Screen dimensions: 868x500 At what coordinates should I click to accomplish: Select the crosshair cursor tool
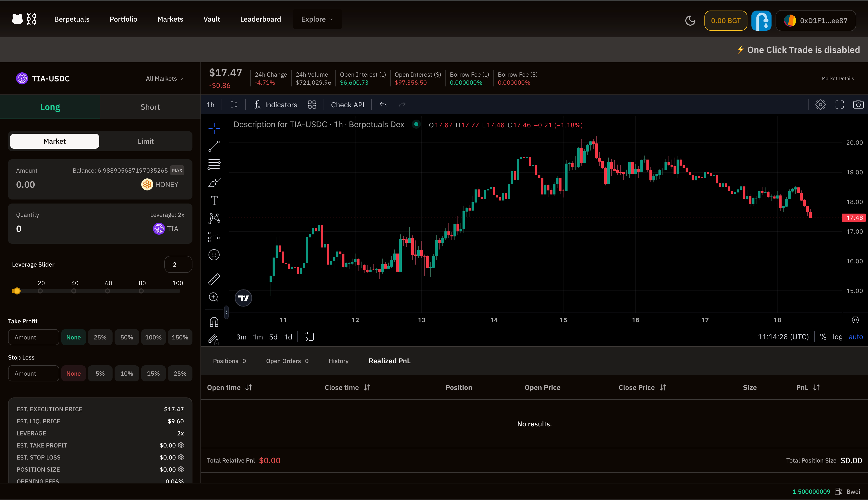[214, 128]
